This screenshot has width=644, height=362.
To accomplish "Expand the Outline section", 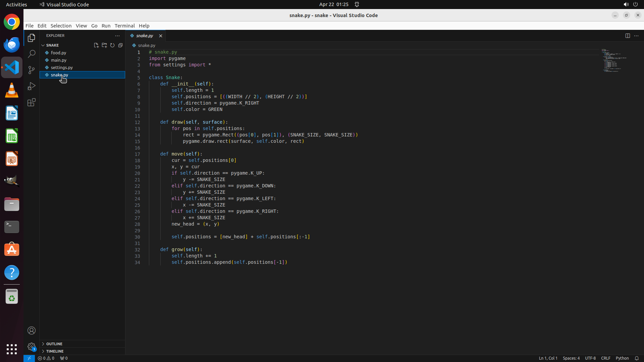I will pos(54,344).
